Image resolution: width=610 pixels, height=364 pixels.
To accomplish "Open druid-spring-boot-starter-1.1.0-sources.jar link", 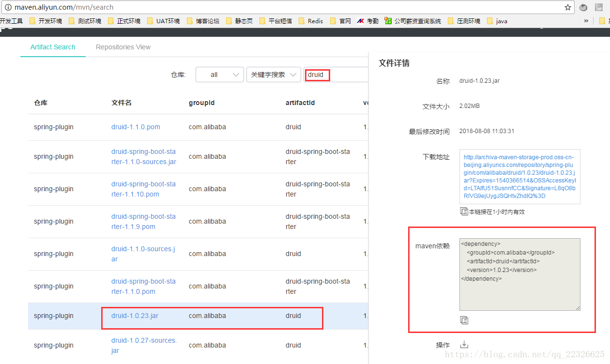I will 144,157.
